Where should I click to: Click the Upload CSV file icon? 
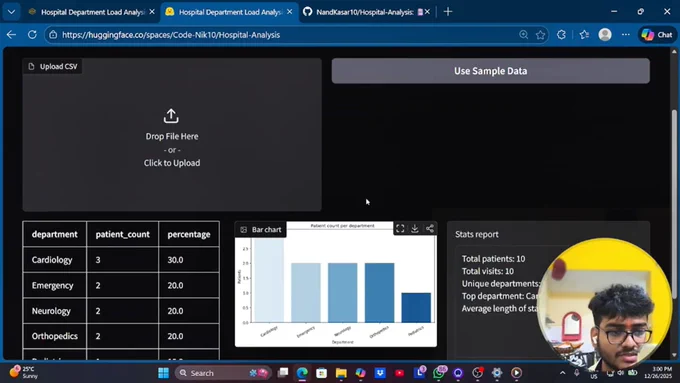tap(31, 66)
